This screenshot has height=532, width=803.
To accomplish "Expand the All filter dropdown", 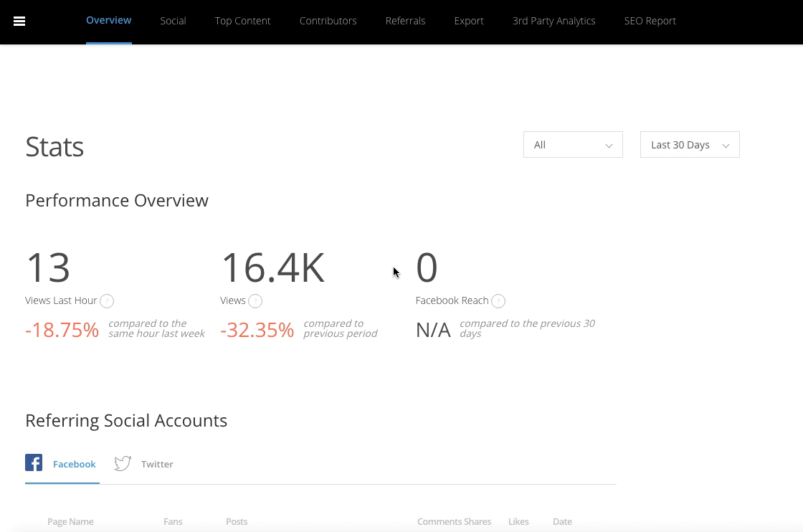I will click(x=573, y=145).
